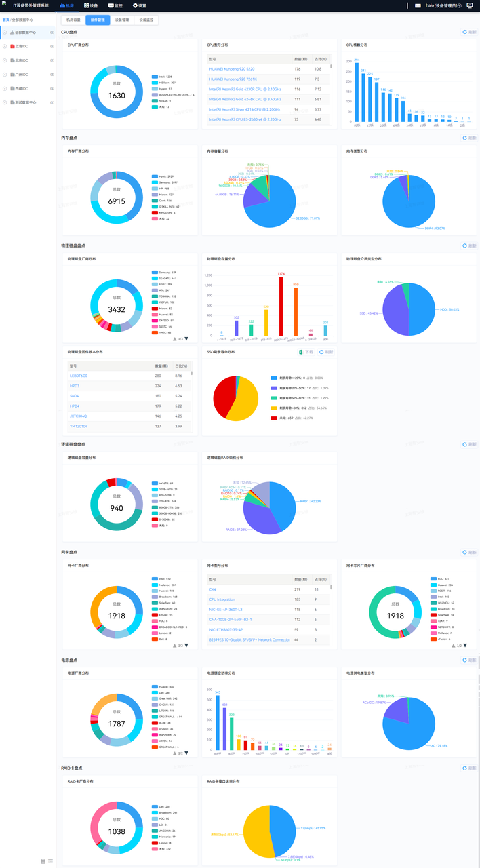Click the mail icon in the header
The width and height of the screenshot is (480, 868).
coord(418,5)
